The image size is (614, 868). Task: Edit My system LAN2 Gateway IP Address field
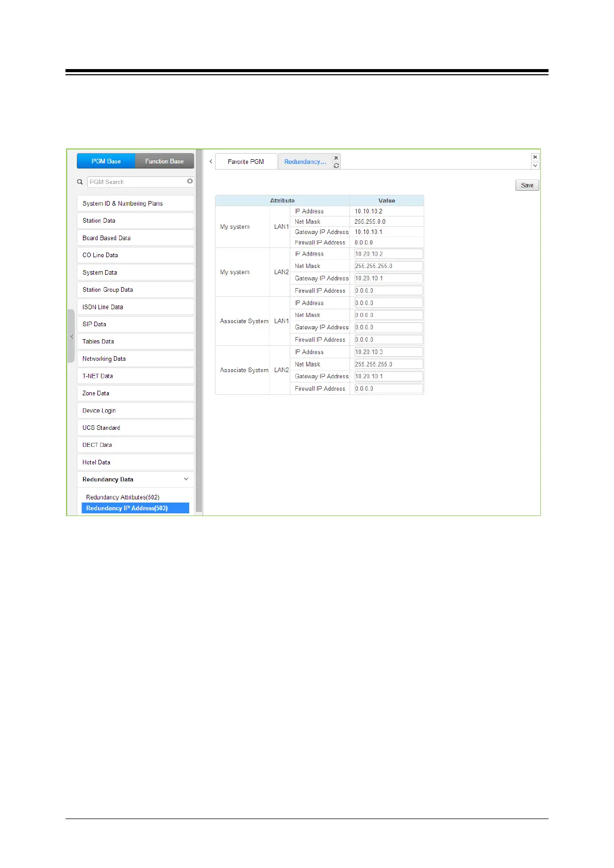point(389,278)
